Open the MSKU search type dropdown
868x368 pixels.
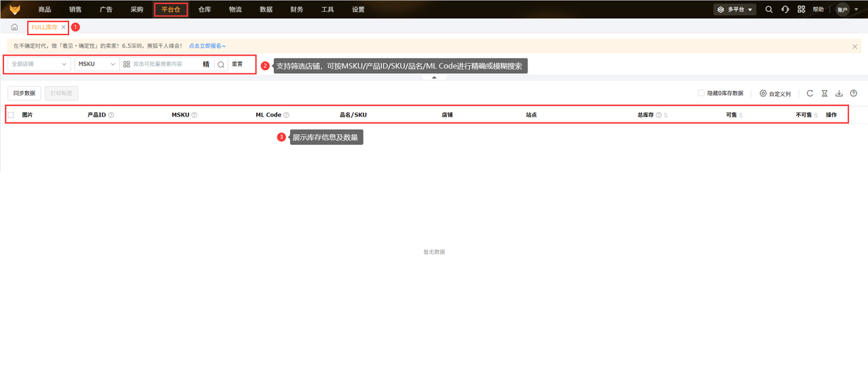tap(97, 64)
